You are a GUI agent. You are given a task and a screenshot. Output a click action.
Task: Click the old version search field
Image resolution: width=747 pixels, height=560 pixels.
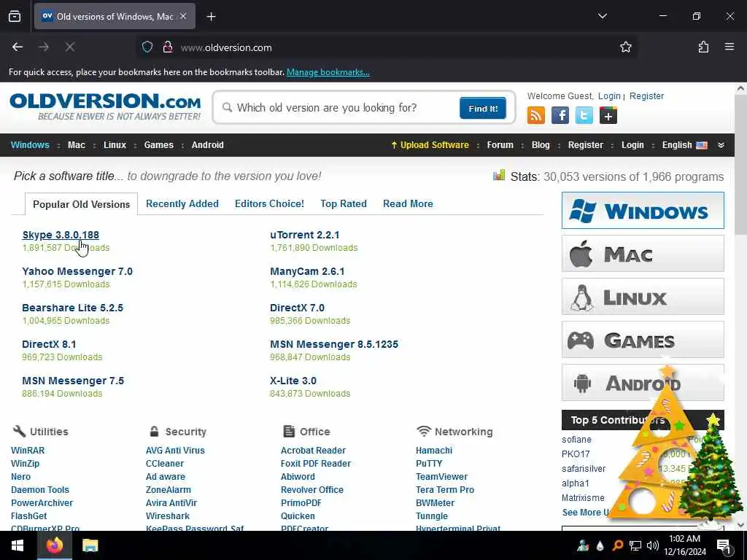pos(338,108)
